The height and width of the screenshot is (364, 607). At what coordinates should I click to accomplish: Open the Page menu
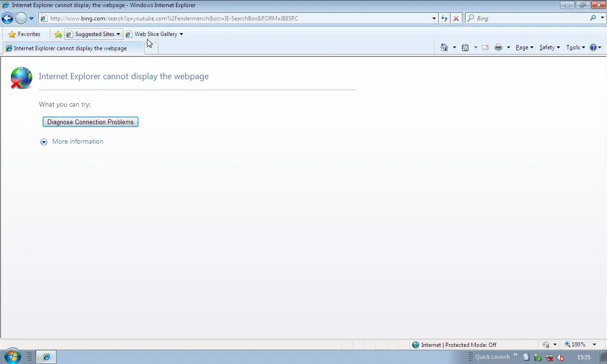[524, 47]
